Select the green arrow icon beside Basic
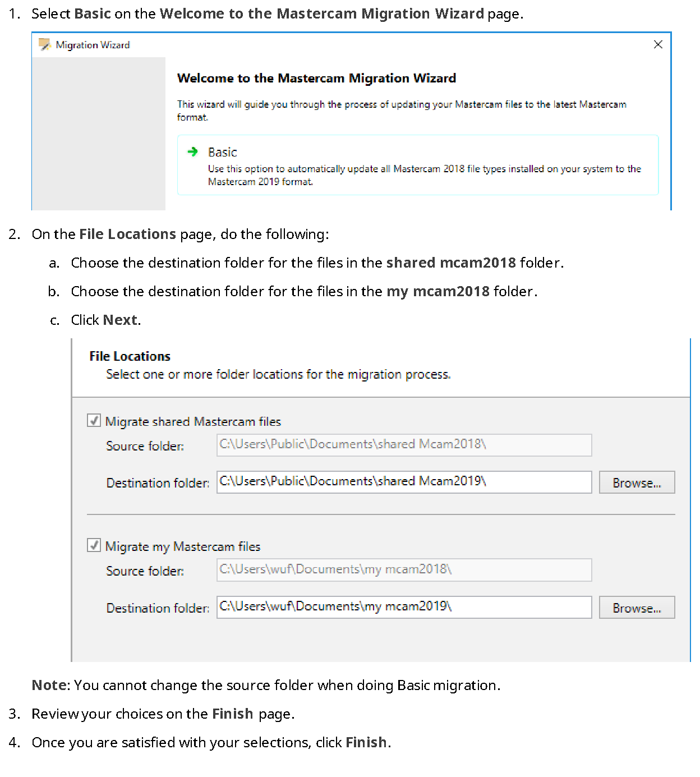 (x=194, y=151)
